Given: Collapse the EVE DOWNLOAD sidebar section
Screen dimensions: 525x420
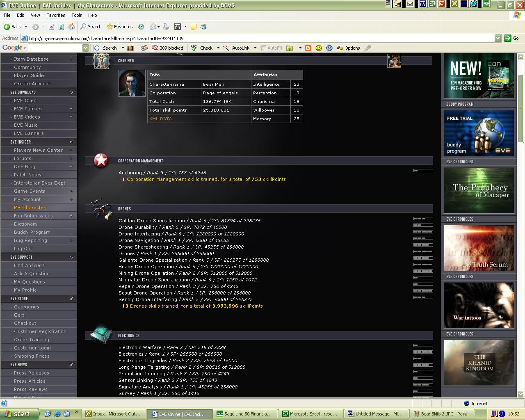Looking at the screenshot, I should pos(71,92).
